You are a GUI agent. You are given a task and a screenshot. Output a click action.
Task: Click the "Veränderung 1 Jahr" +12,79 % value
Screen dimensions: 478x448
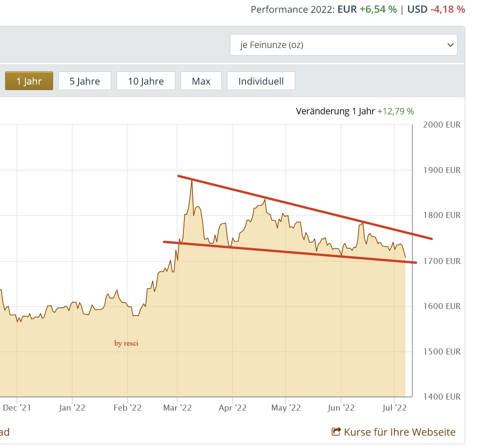pyautogui.click(x=395, y=111)
